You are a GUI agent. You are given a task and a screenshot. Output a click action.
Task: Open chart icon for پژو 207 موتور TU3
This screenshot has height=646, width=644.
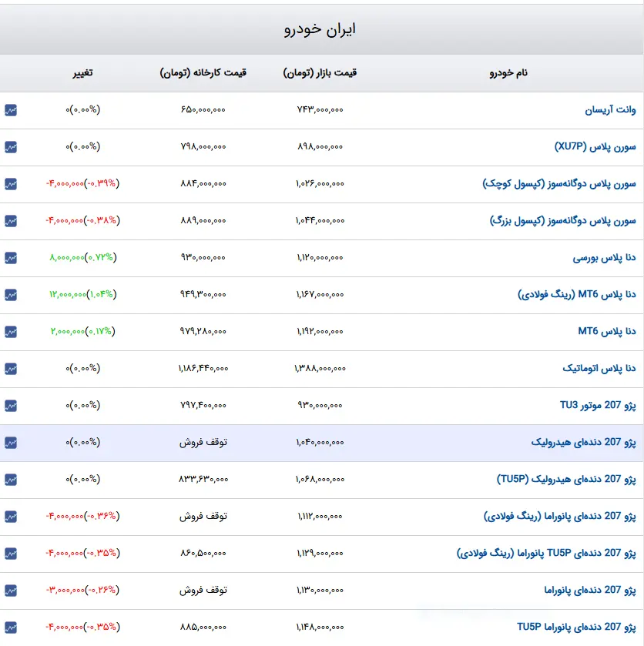click(10, 406)
